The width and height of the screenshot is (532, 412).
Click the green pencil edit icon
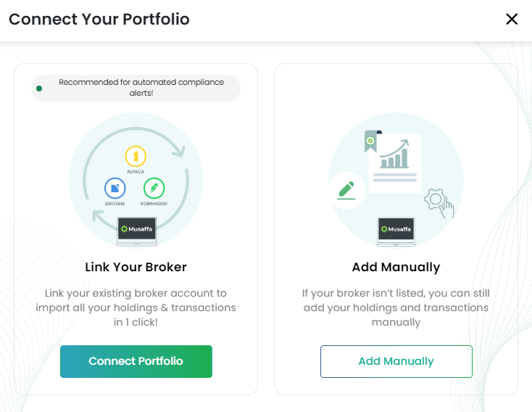[346, 190]
